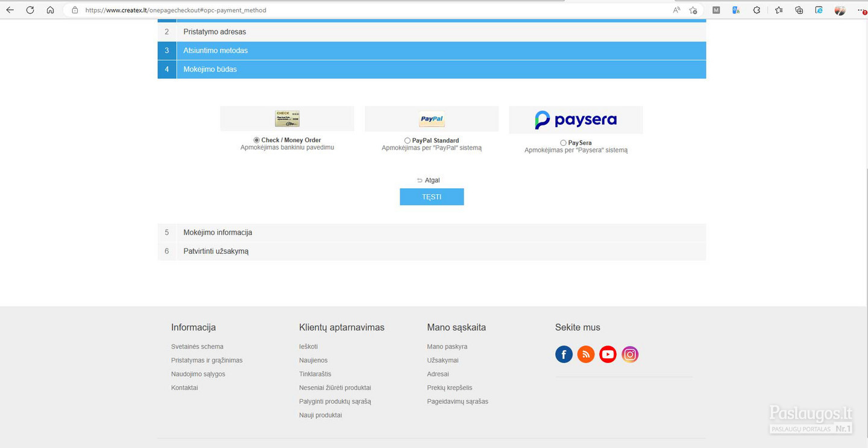
Task: Open Nauji produktai link
Action: point(320,415)
